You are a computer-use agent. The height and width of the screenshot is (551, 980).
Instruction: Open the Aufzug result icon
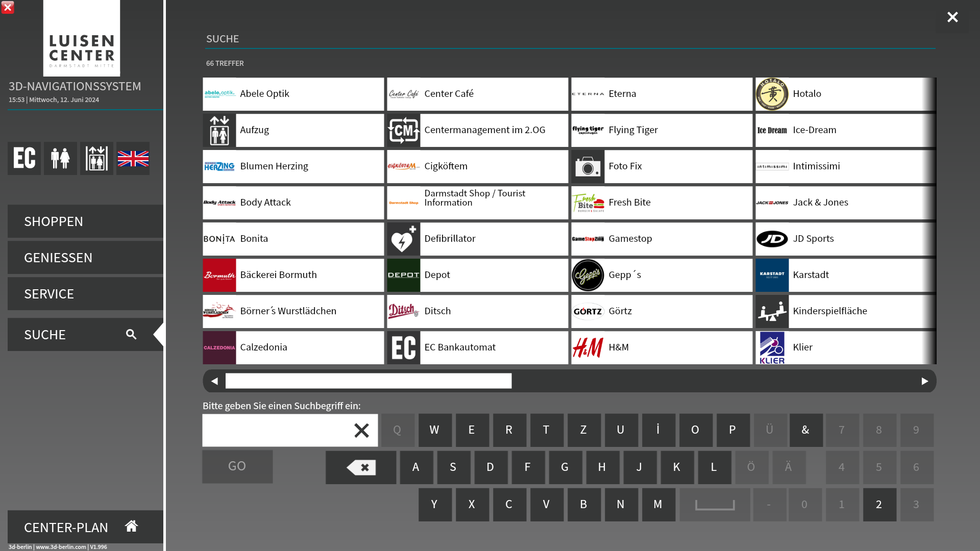tap(219, 130)
